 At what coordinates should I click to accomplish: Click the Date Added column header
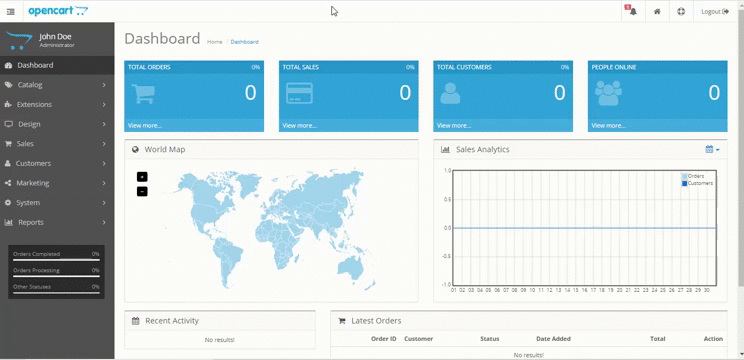pos(553,339)
